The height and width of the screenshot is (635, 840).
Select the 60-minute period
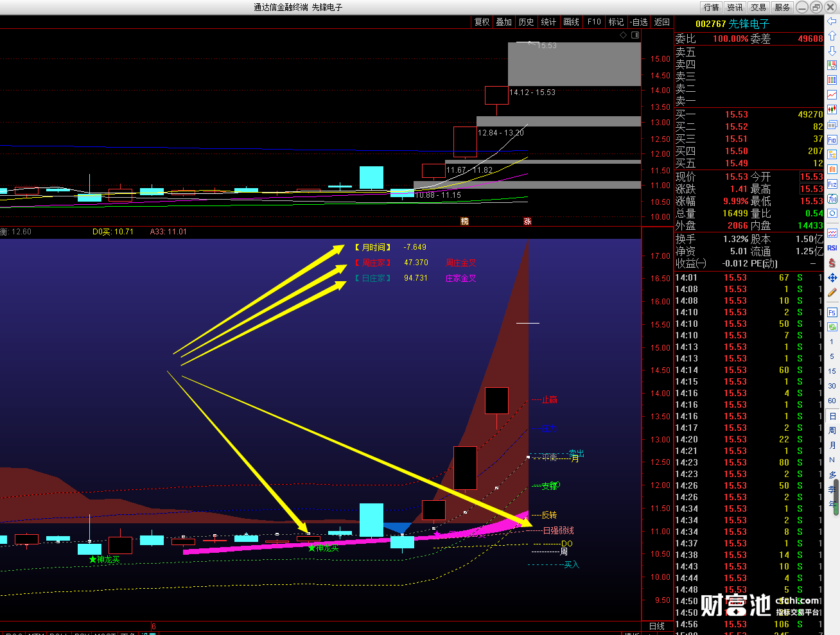pyautogui.click(x=832, y=401)
